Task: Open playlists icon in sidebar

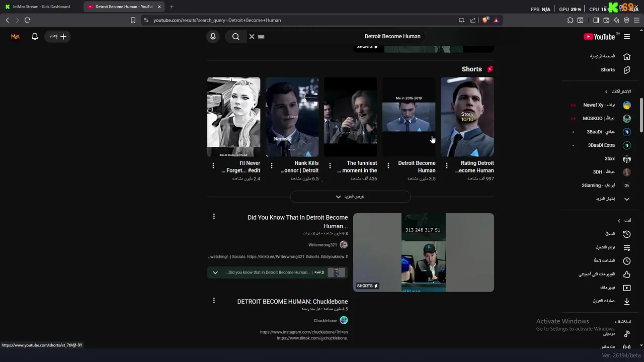Action: tap(627, 247)
